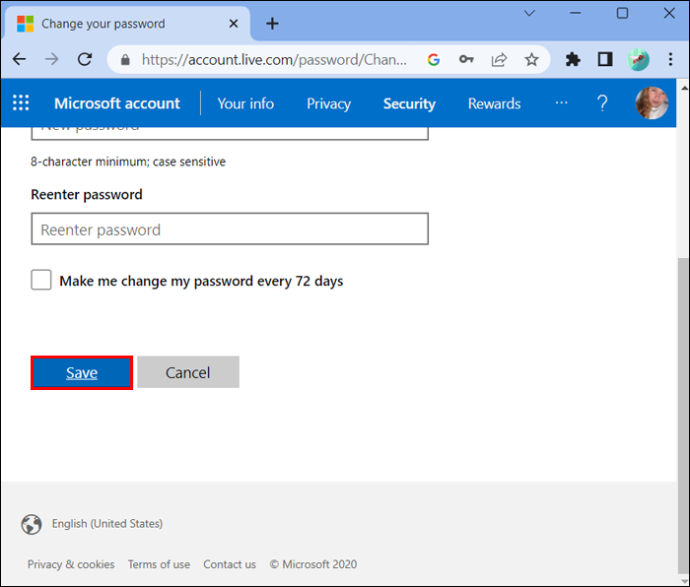This screenshot has width=690, height=587.
Task: Toggle the browser side panel icon
Action: pyautogui.click(x=605, y=59)
